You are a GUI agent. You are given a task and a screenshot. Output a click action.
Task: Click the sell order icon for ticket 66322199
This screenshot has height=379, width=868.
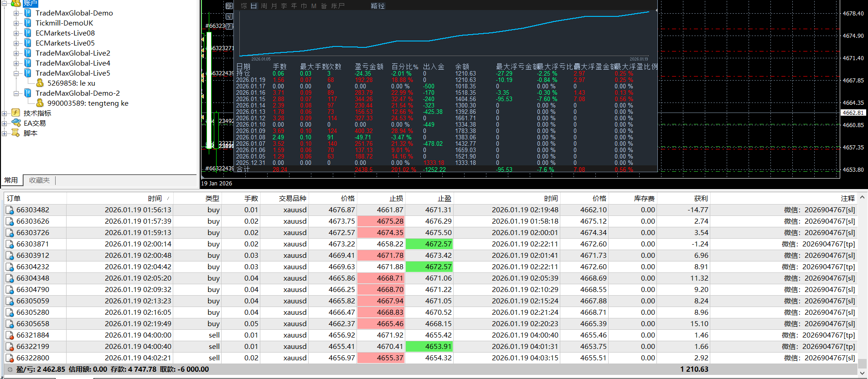click(10, 347)
